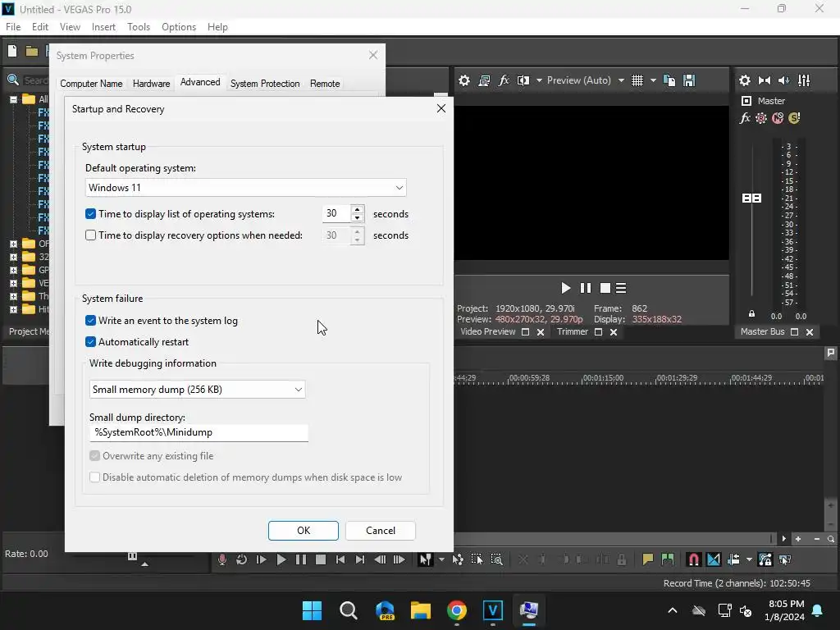Open auto ripple dropdown arrow
Image resolution: width=840 pixels, height=630 pixels.
749,559
